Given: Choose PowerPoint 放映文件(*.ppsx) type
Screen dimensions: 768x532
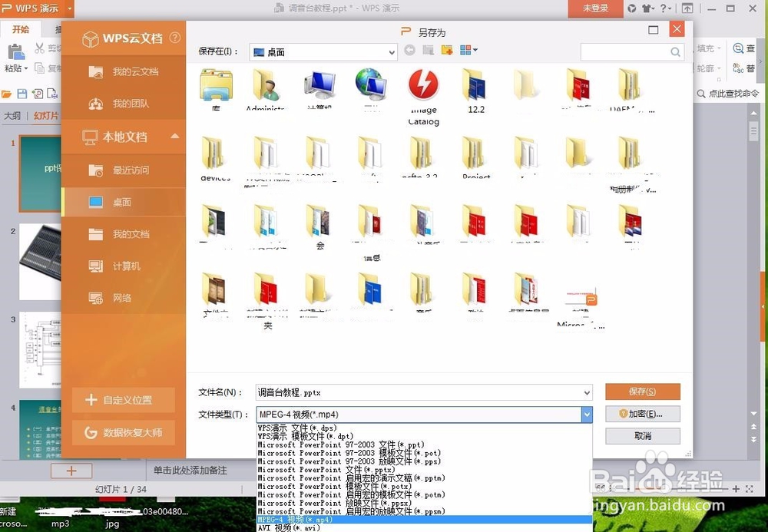Looking at the screenshot, I should coord(424,503).
